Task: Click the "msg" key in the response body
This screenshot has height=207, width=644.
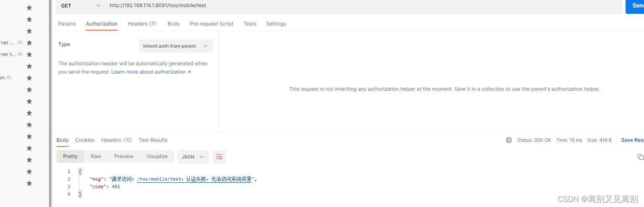Action: 97,179
